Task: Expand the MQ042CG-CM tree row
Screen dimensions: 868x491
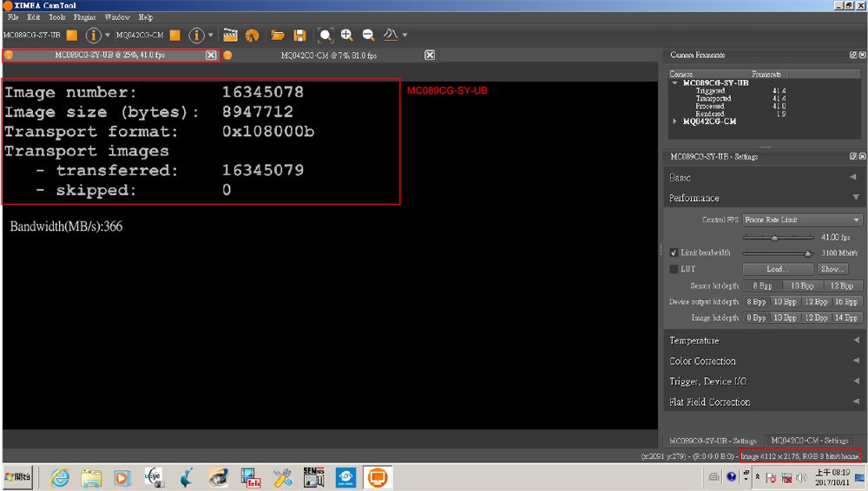Action: click(x=675, y=121)
